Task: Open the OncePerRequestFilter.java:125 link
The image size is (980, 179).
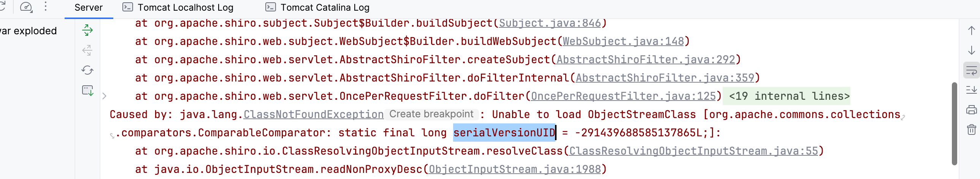Action: (623, 96)
